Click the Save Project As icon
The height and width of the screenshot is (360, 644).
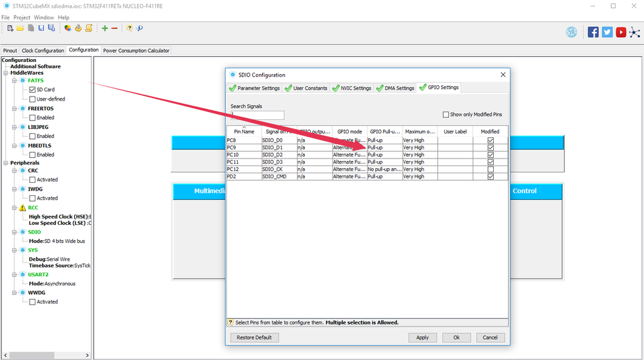coord(52,28)
